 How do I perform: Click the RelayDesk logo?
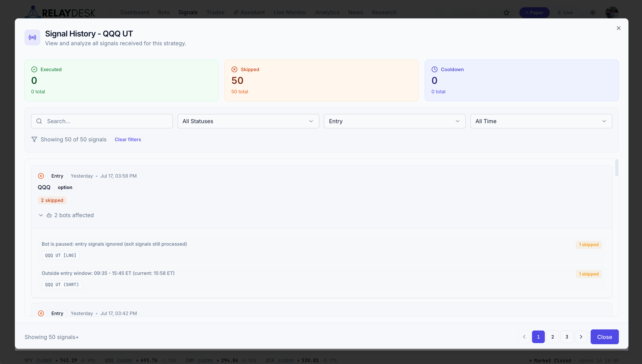point(60,12)
